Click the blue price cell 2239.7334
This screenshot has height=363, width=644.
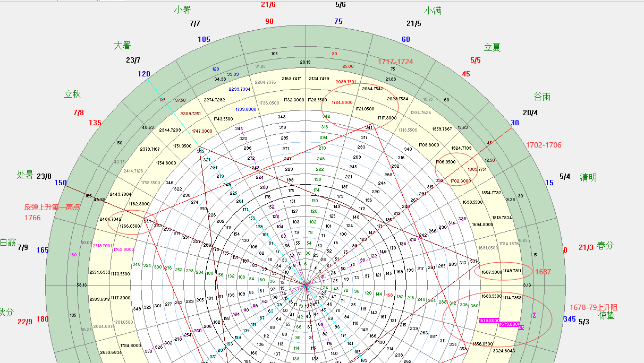(239, 89)
